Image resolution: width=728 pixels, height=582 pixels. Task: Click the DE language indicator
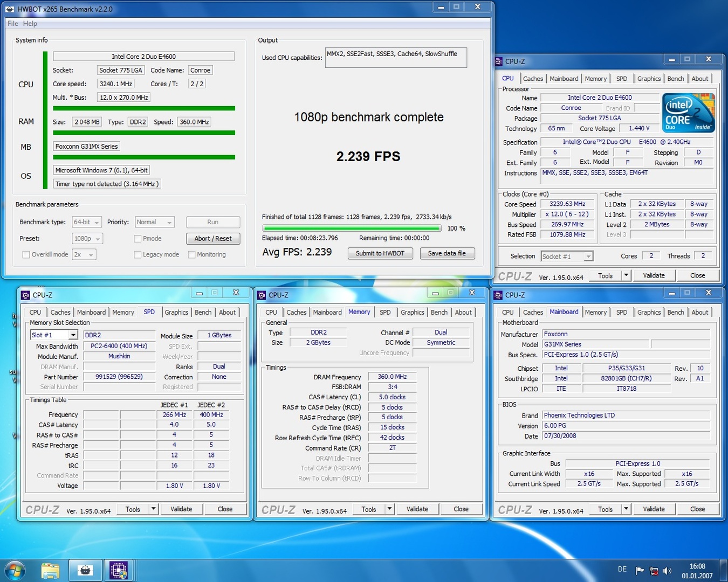point(622,569)
